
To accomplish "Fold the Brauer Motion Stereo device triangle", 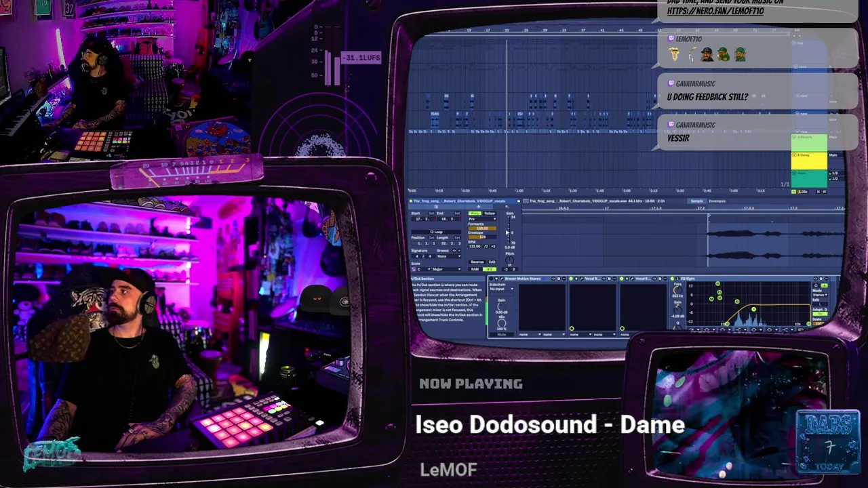I will tap(496, 279).
